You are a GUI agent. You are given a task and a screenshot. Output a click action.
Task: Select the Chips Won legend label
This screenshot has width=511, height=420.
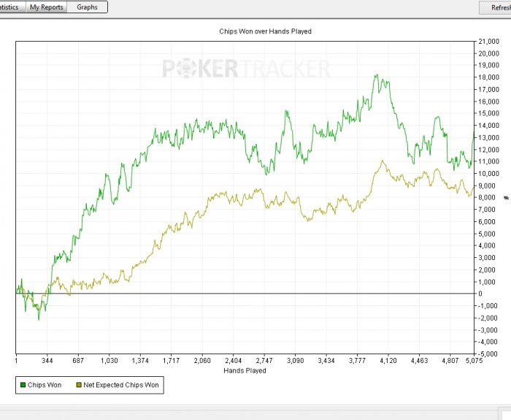click(45, 385)
